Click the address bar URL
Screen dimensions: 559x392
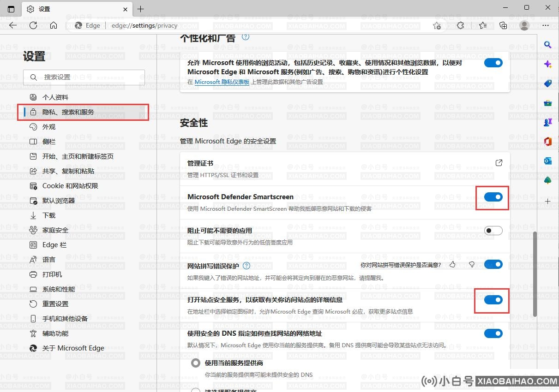tap(144, 26)
